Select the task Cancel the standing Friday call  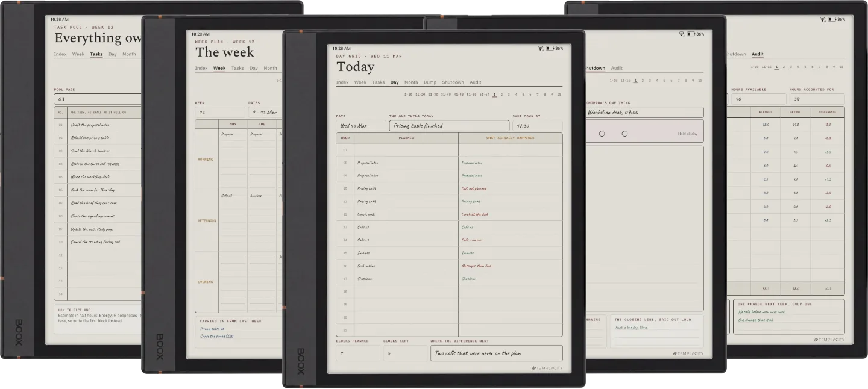(96, 242)
